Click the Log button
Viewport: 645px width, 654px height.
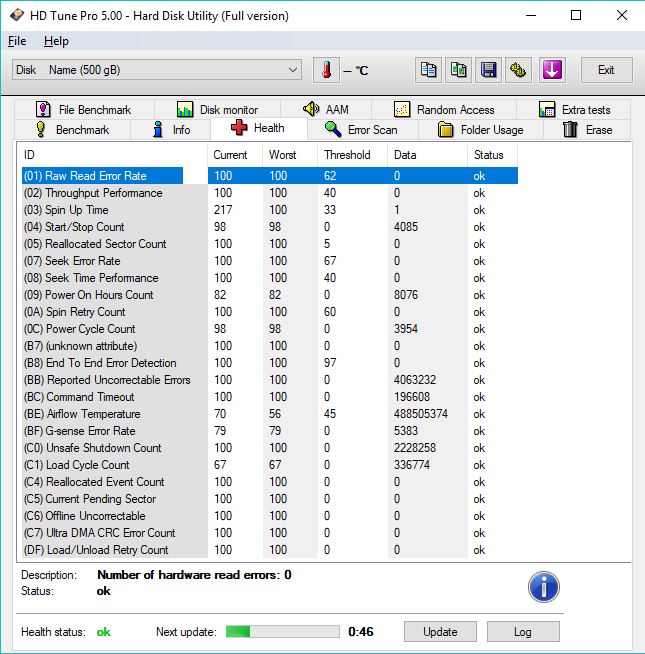pos(523,632)
